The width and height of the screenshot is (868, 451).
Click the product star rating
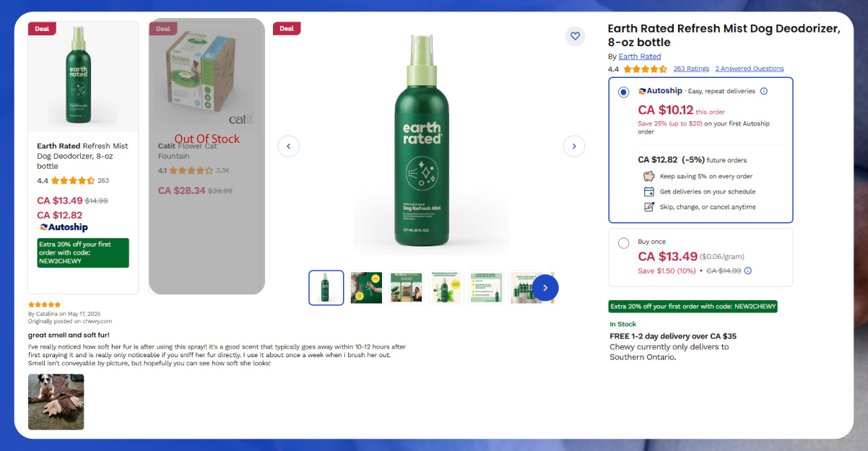coord(645,69)
